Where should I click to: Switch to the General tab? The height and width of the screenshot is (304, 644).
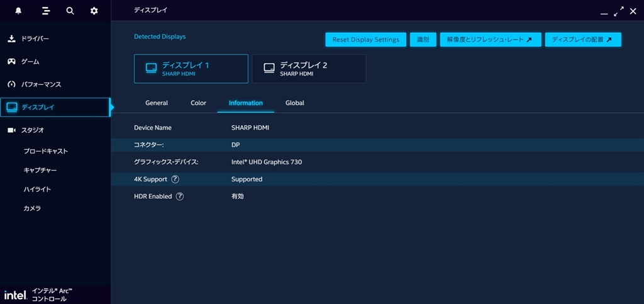[x=157, y=103]
